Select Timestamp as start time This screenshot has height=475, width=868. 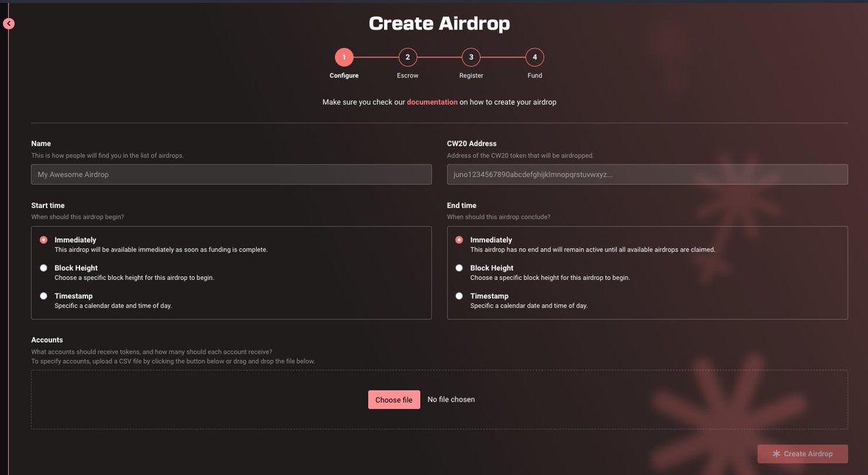coord(43,295)
